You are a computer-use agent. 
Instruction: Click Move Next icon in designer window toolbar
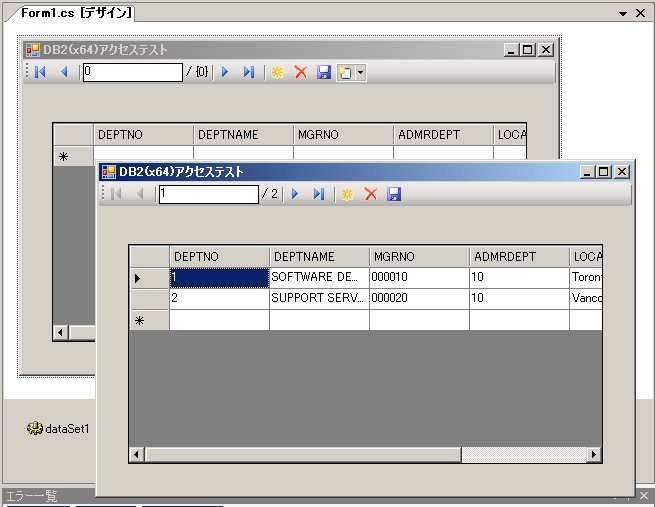(x=225, y=72)
